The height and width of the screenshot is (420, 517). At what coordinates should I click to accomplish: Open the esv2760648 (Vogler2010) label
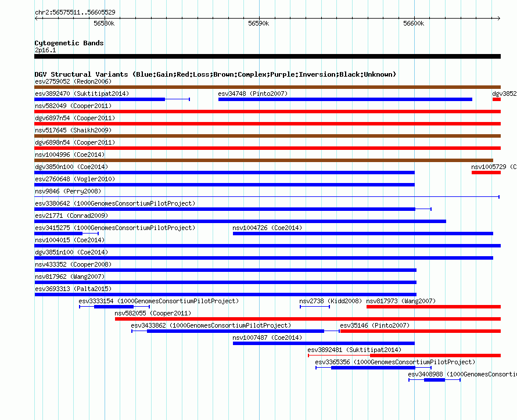pyautogui.click(x=75, y=179)
